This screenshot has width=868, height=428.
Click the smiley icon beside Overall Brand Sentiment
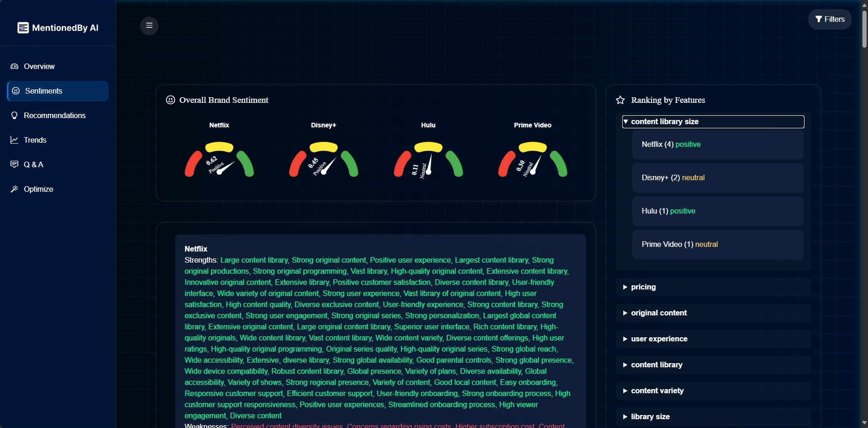pyautogui.click(x=171, y=100)
